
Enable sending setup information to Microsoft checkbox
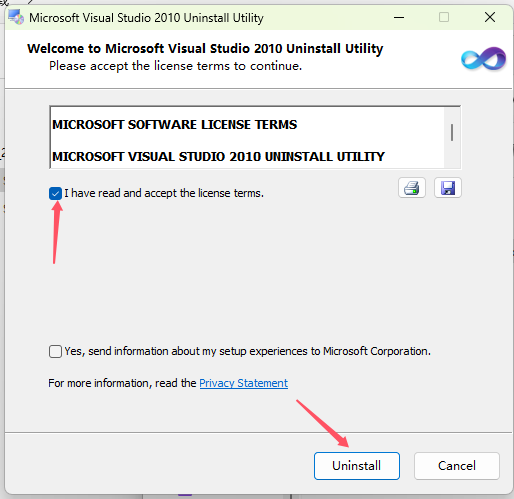(55, 351)
